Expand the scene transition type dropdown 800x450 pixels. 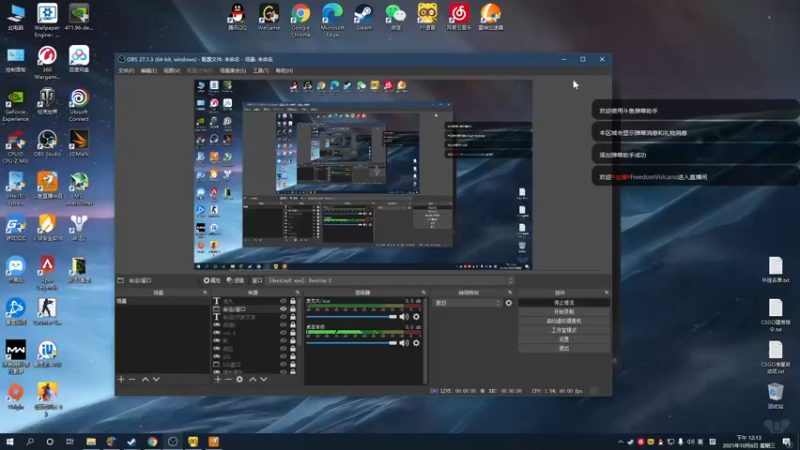point(467,303)
